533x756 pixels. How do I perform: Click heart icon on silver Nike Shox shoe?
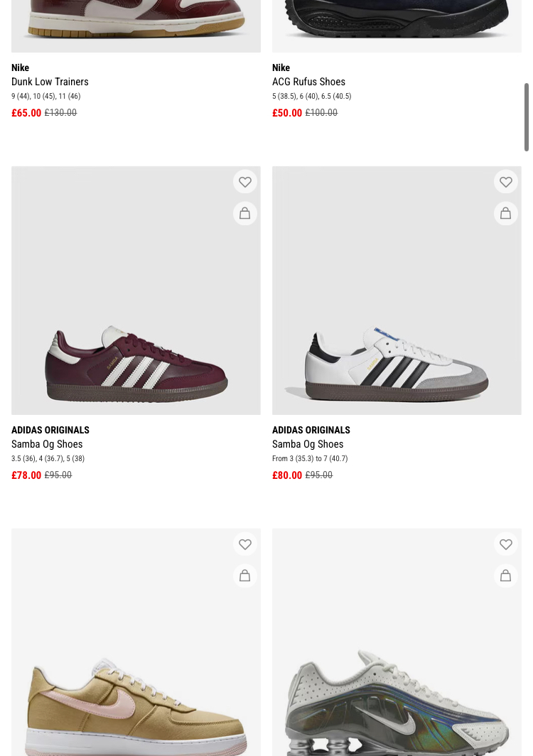tap(506, 544)
